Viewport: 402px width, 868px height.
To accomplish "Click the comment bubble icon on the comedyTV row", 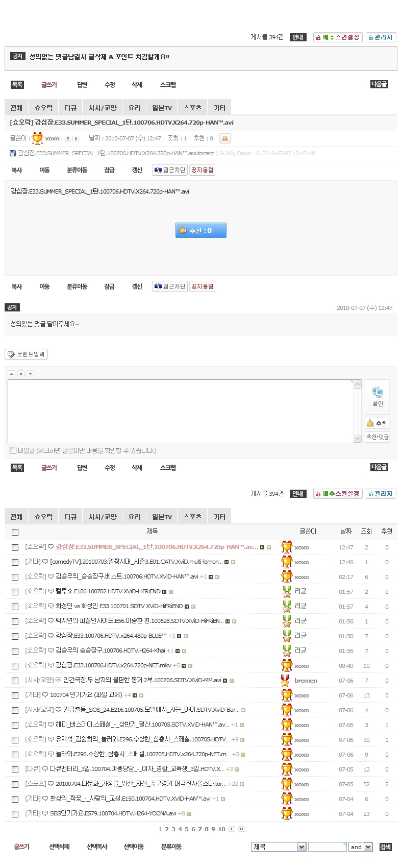I will coord(45,562).
